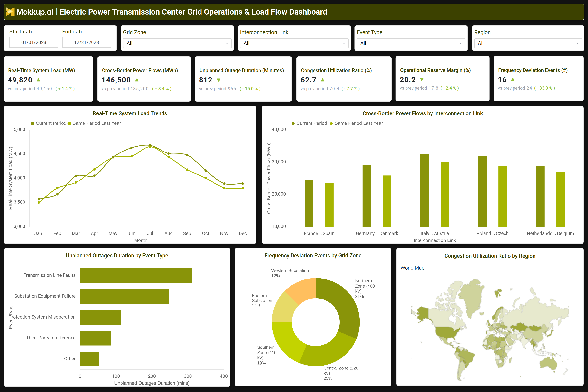Open the Interconnection Link dropdown
The width and height of the screenshot is (588, 392).
(x=294, y=43)
